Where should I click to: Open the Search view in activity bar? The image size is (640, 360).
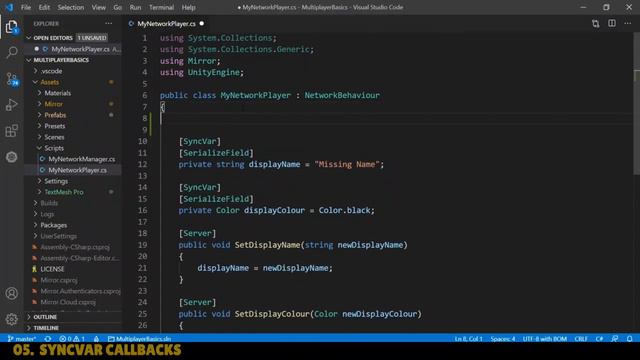tap(12, 52)
